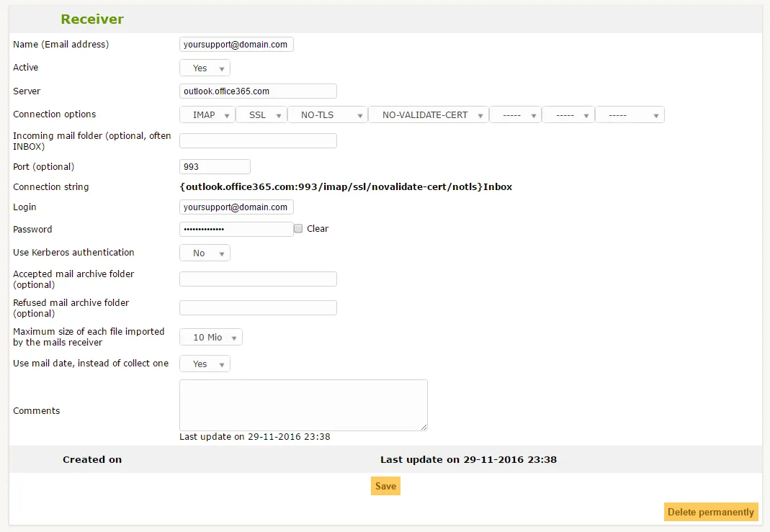
Task: Open the NO-VALIDATE-CERT dropdown
Action: click(428, 114)
